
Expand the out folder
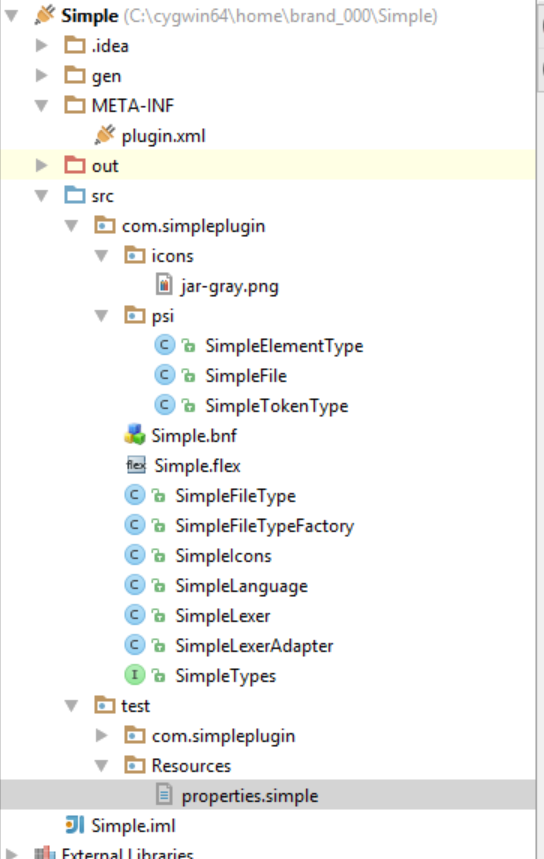pos(42,165)
